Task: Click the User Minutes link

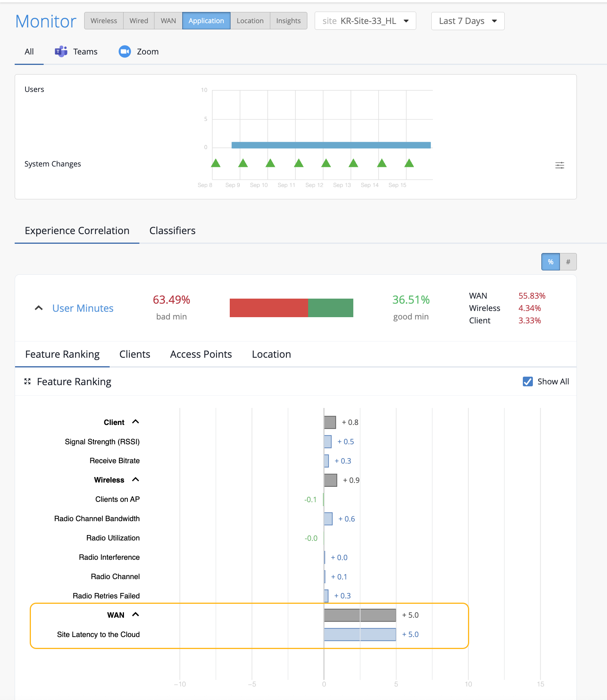Action: (x=83, y=308)
